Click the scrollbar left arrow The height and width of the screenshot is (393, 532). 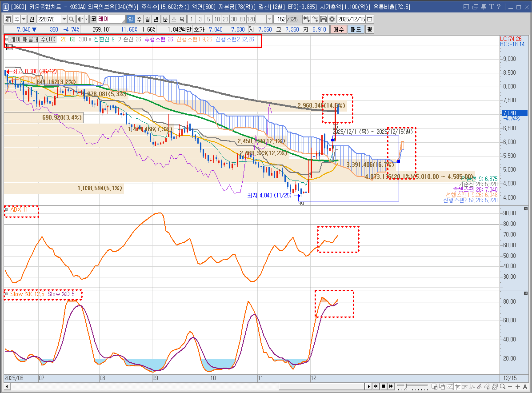pos(7,386)
